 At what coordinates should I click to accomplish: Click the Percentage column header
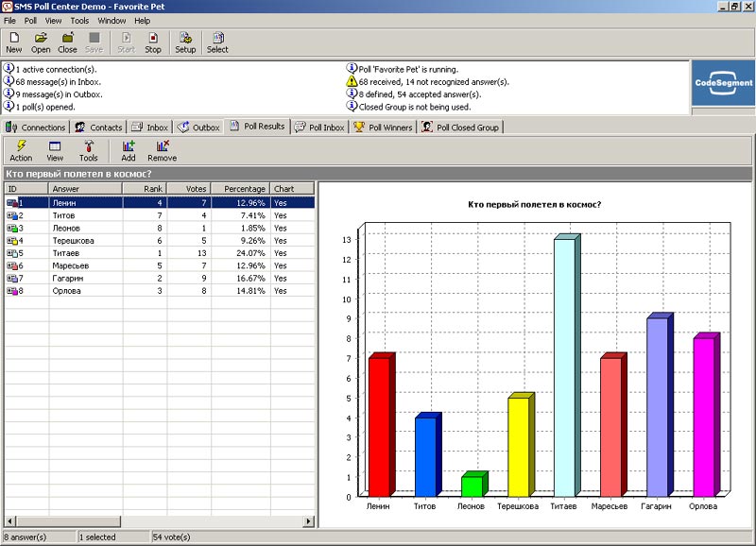pyautogui.click(x=239, y=189)
